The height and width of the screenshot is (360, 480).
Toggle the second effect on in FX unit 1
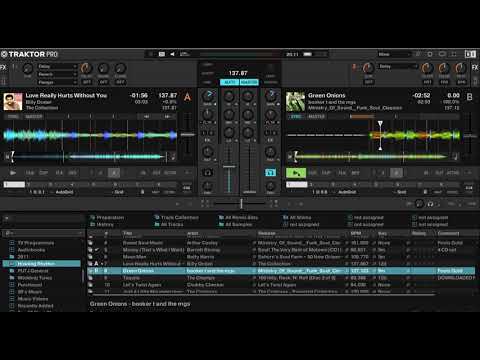[103, 82]
